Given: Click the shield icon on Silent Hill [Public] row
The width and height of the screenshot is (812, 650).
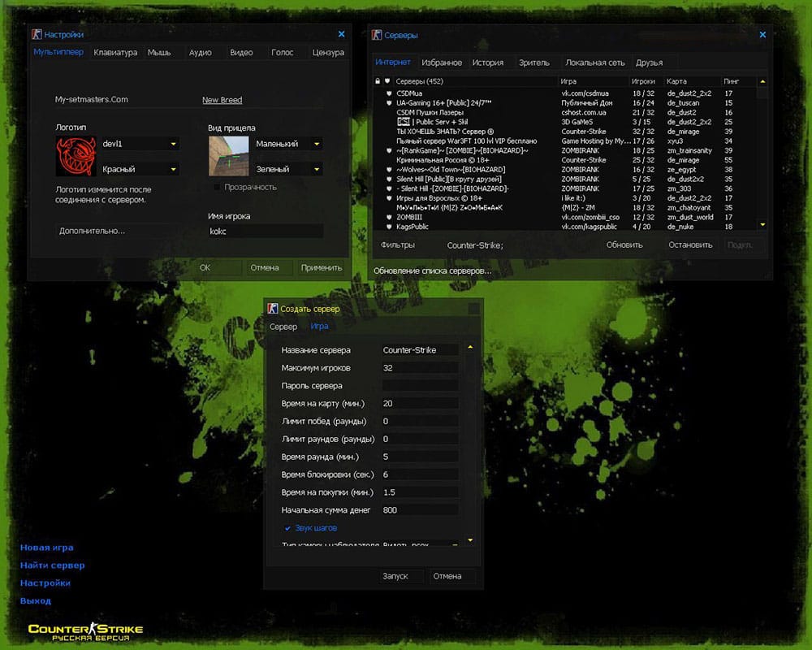Looking at the screenshot, I should 389,179.
